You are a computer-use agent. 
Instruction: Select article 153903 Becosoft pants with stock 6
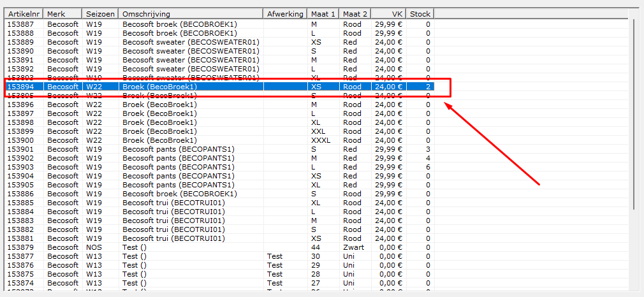[x=219, y=167]
